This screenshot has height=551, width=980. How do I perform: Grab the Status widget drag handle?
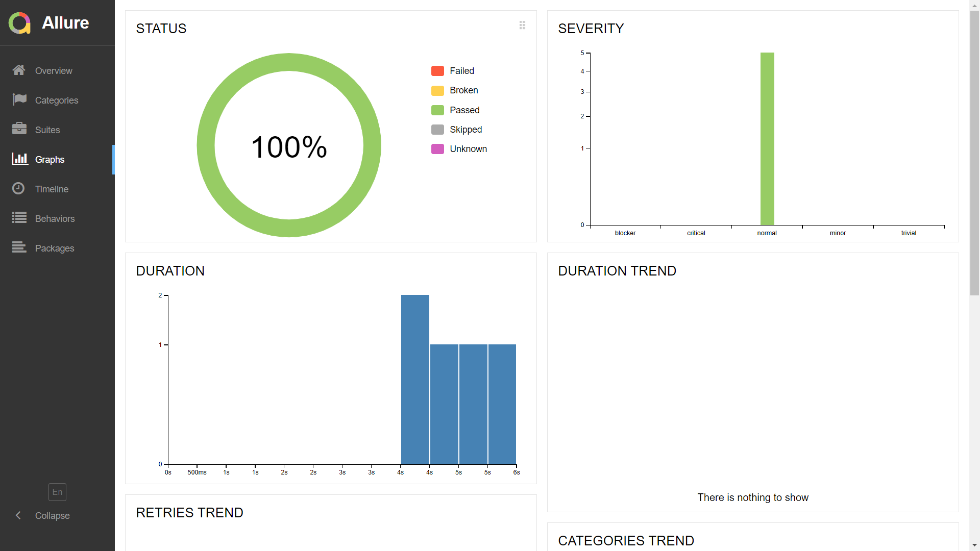pos(523,25)
